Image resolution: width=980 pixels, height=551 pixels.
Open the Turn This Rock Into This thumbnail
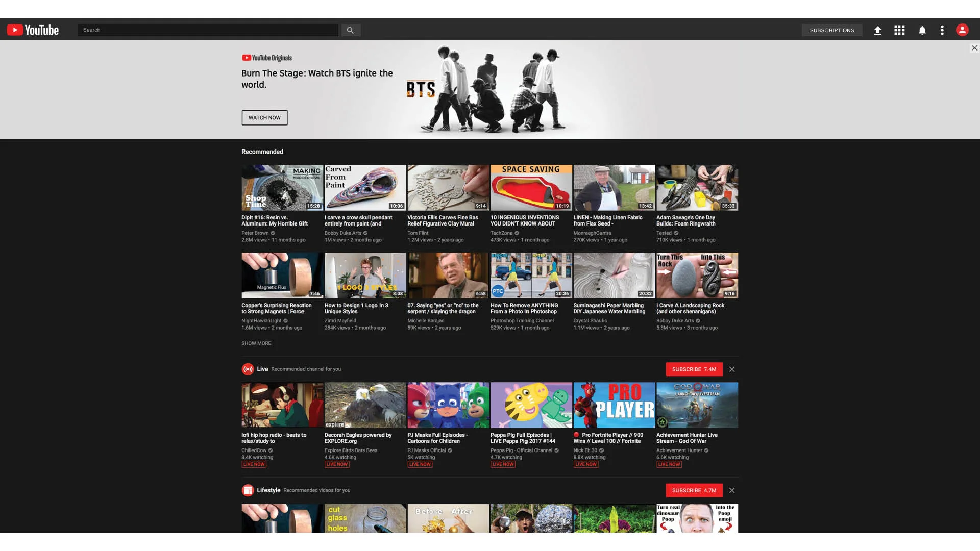coord(697,275)
